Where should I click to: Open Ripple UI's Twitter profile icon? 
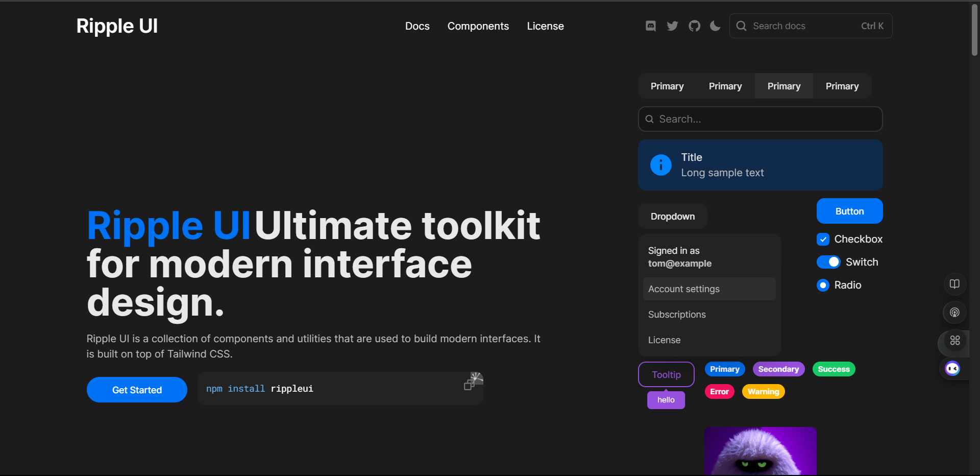pyautogui.click(x=672, y=26)
